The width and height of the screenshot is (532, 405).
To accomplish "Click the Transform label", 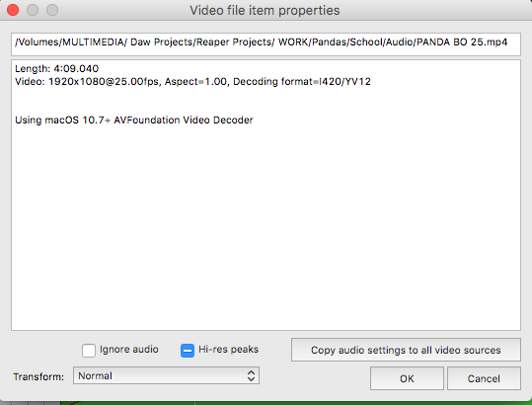I will pos(38,376).
